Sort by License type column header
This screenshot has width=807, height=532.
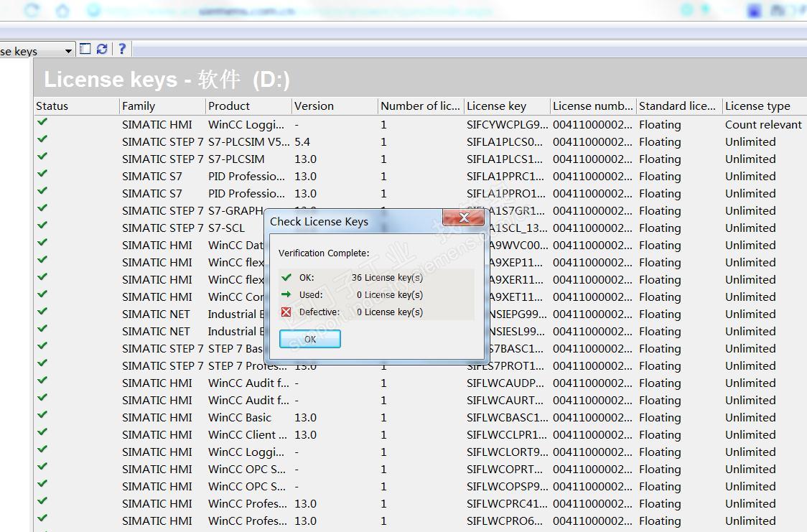click(x=765, y=106)
